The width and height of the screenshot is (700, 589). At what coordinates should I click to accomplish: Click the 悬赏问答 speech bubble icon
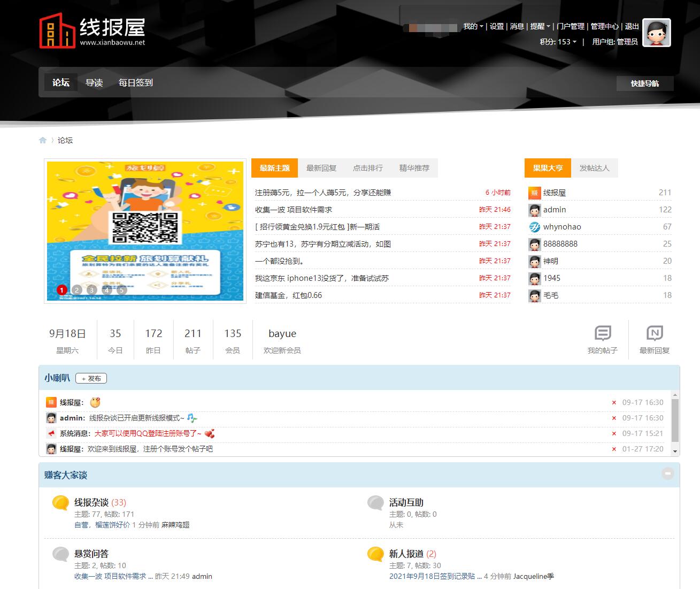(60, 554)
